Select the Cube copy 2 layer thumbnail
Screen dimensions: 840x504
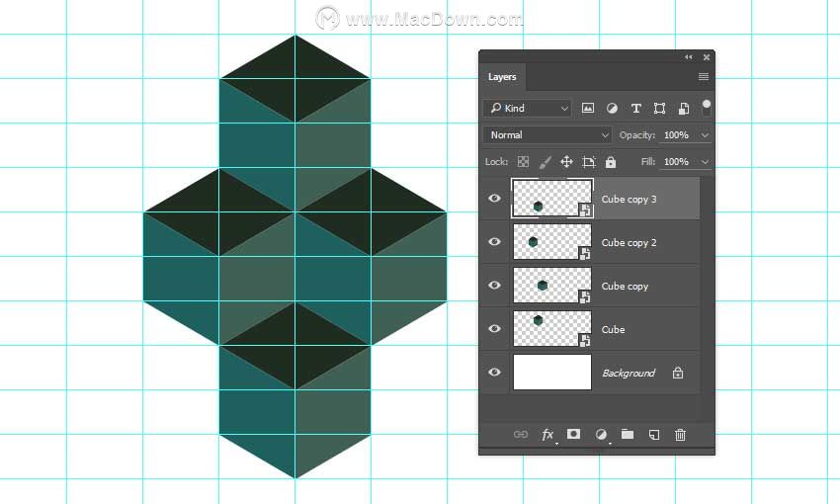[552, 242]
